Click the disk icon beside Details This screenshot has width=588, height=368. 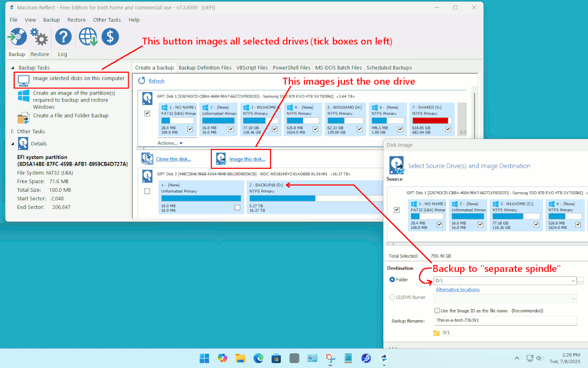(x=23, y=144)
